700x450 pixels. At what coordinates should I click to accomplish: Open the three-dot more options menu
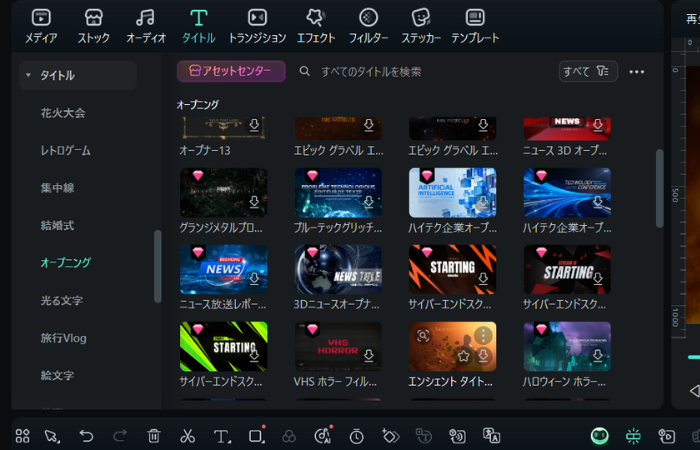point(637,72)
